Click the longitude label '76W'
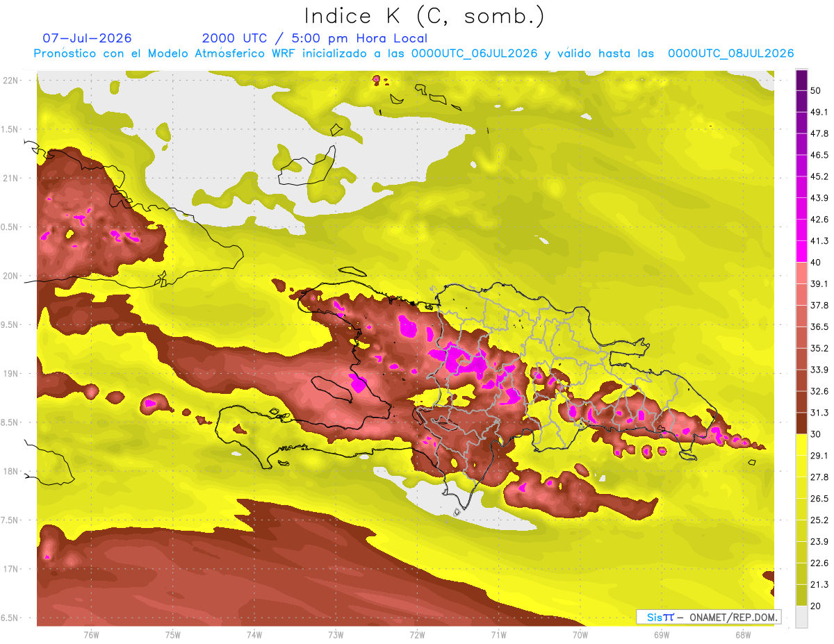The width and height of the screenshot is (834, 644). coord(91,635)
